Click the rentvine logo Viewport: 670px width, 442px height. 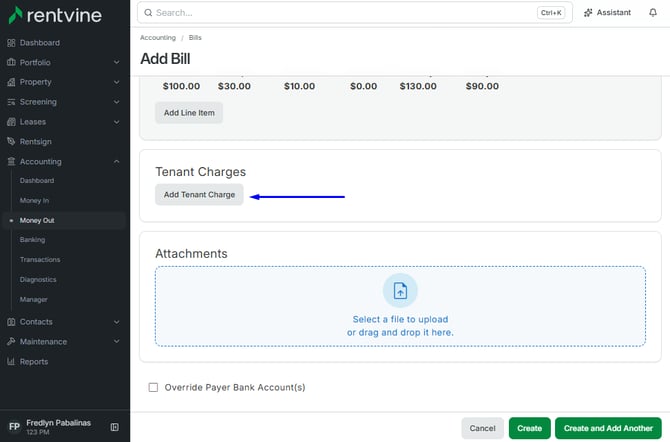click(55, 15)
